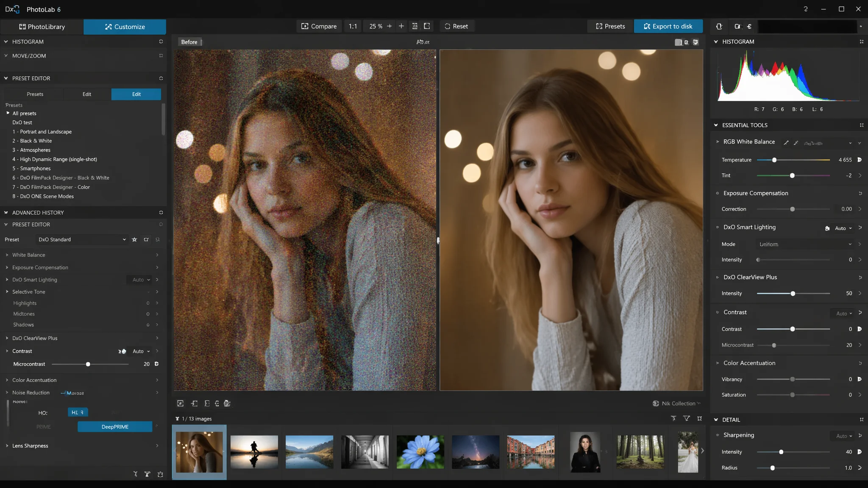Toggle DxO Smart Lighting in the right panel

click(x=718, y=227)
